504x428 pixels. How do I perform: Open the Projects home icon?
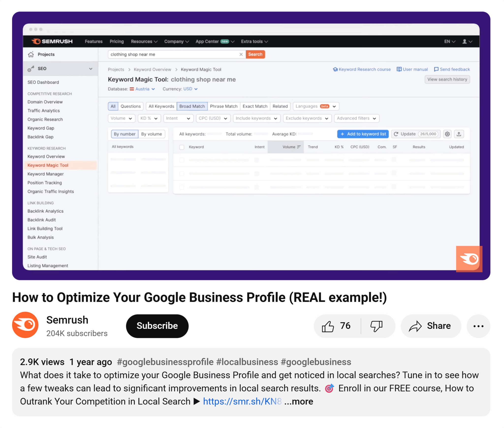31,54
